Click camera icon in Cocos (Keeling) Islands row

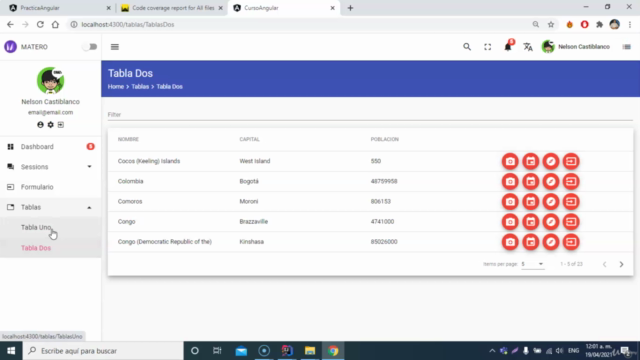(x=510, y=161)
